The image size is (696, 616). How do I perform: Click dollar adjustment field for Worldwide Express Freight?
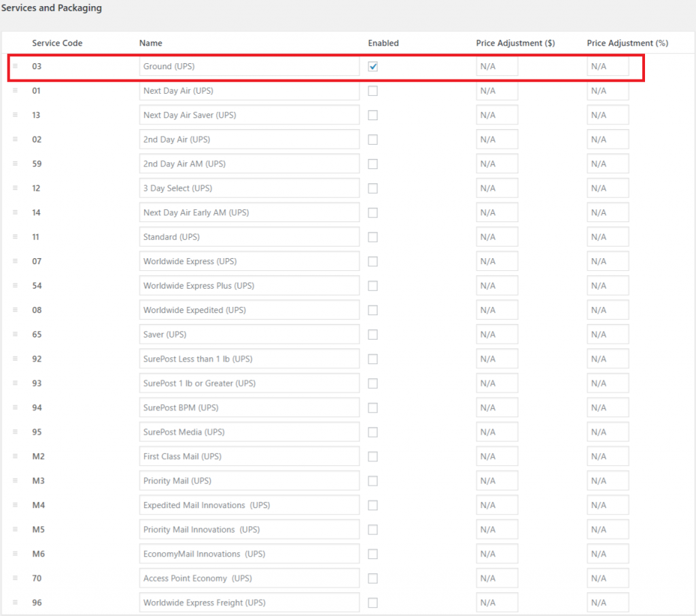point(497,602)
